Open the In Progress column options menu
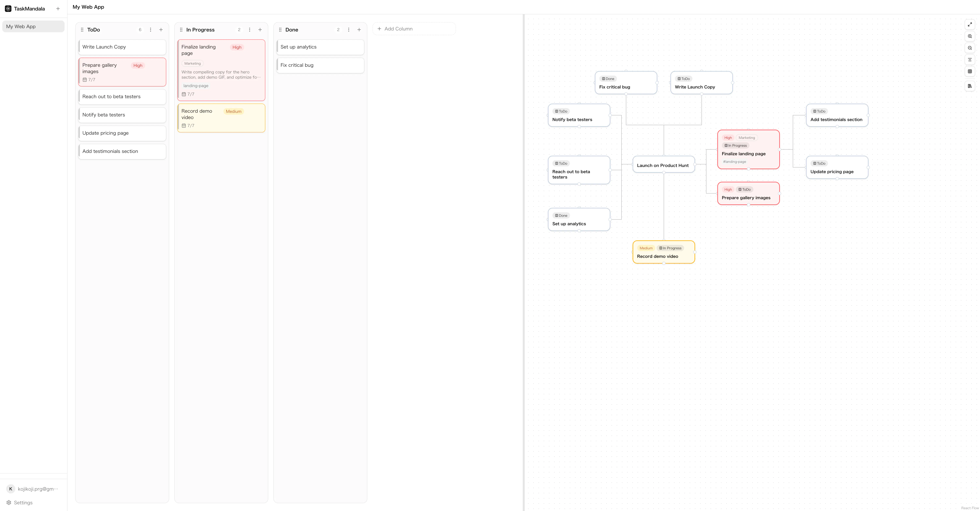The height and width of the screenshot is (511, 980). tap(250, 30)
